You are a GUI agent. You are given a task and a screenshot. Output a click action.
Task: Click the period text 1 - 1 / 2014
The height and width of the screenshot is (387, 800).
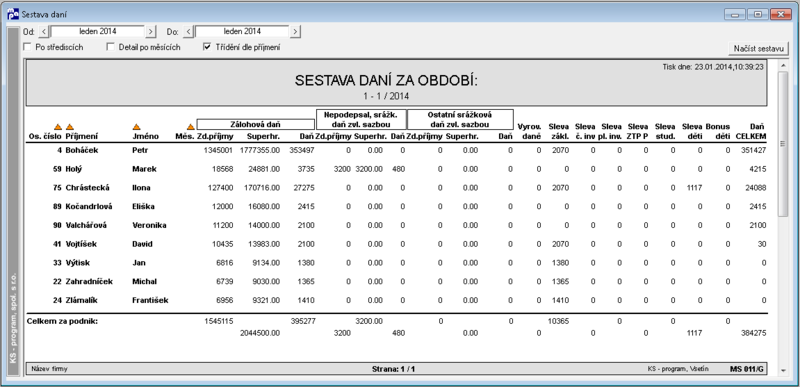click(x=386, y=96)
